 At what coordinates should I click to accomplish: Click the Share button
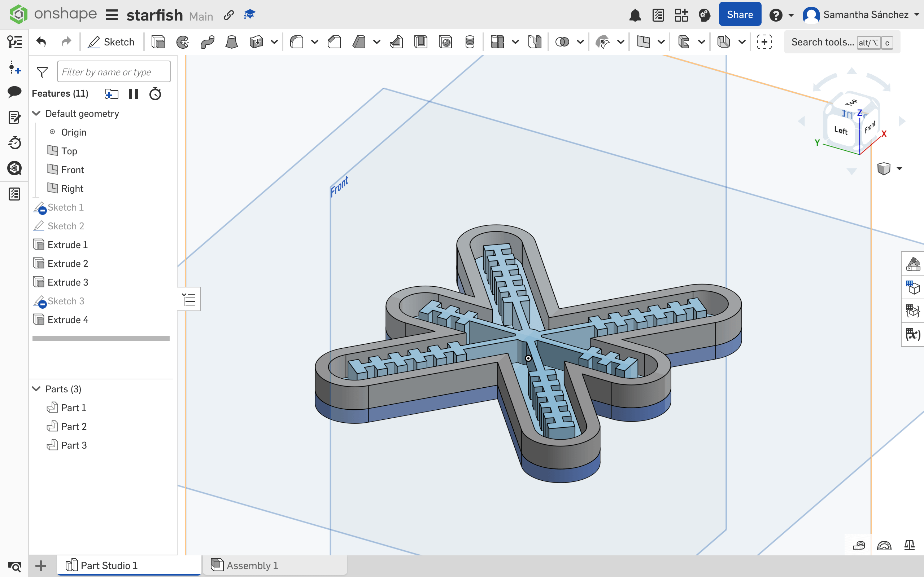740,14
